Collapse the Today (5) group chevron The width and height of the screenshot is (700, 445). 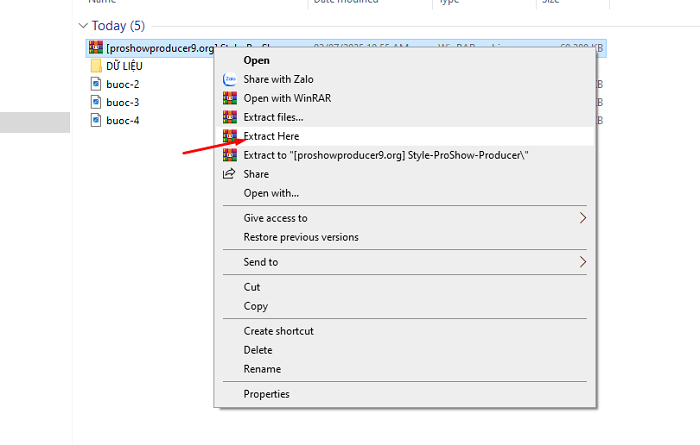(x=83, y=26)
